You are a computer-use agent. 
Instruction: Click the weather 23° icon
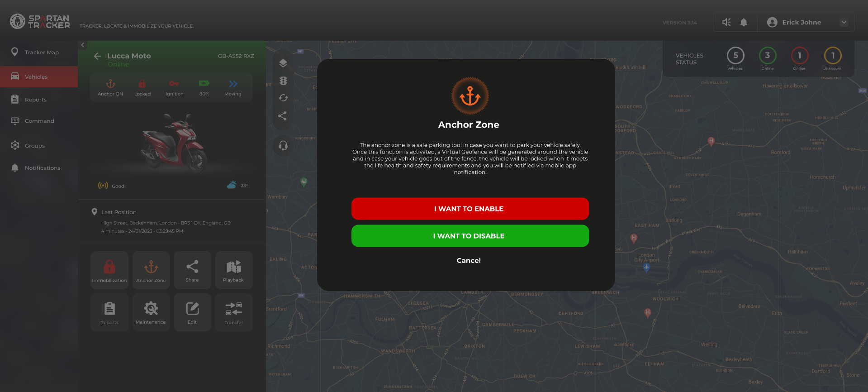(x=232, y=185)
